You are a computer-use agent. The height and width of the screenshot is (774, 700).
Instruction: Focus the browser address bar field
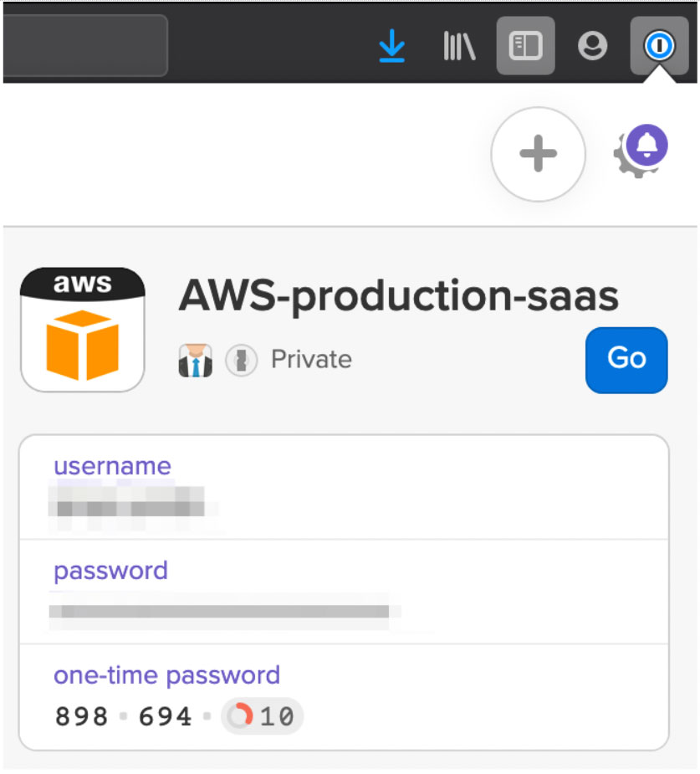pos(85,45)
